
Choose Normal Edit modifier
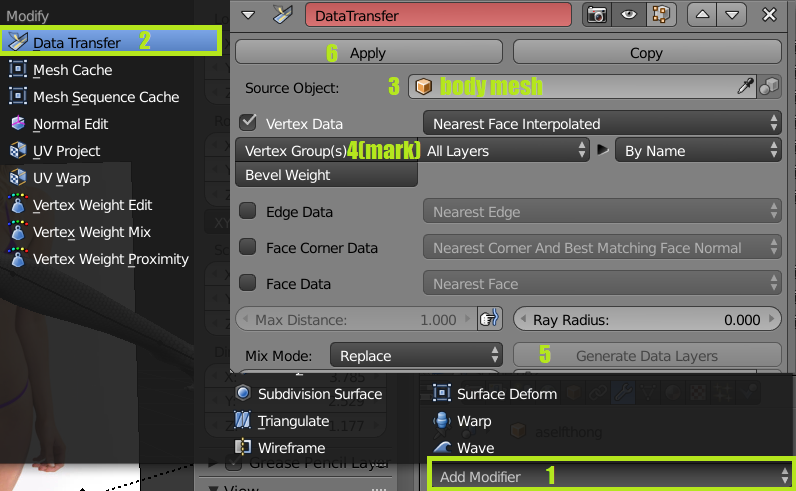tap(71, 123)
